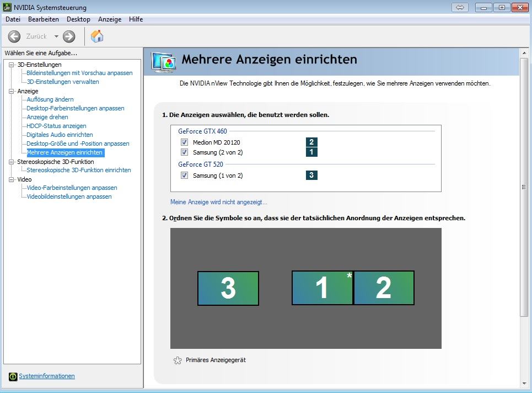Click the Primäres Anzeigegerät star icon
The width and height of the screenshot is (532, 393).
(178, 360)
